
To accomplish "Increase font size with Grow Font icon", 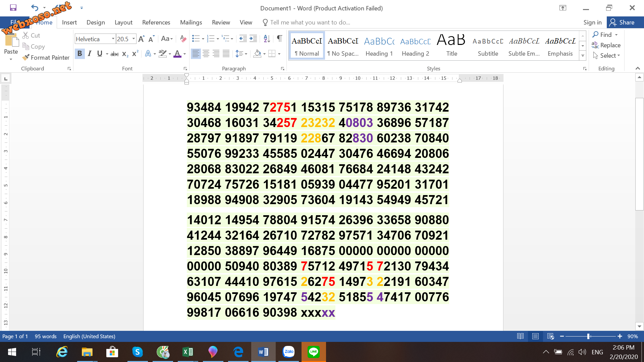I will click(141, 39).
